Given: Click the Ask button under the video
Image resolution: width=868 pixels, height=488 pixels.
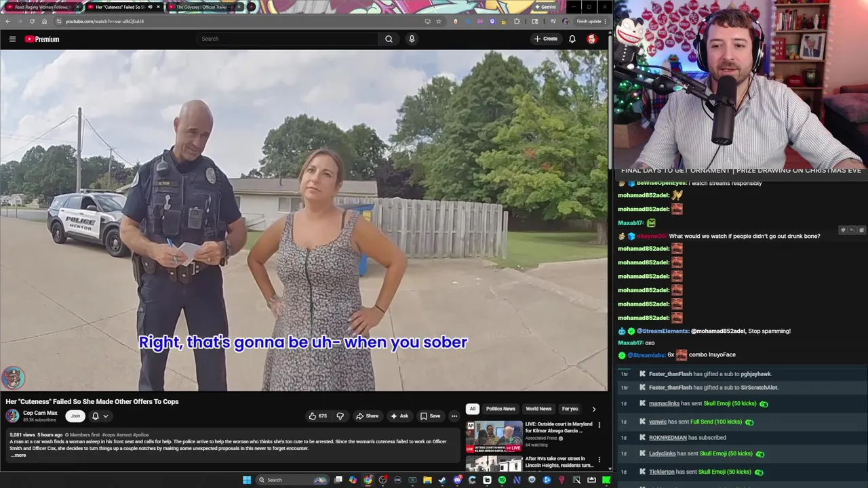Looking at the screenshot, I should pos(399,416).
